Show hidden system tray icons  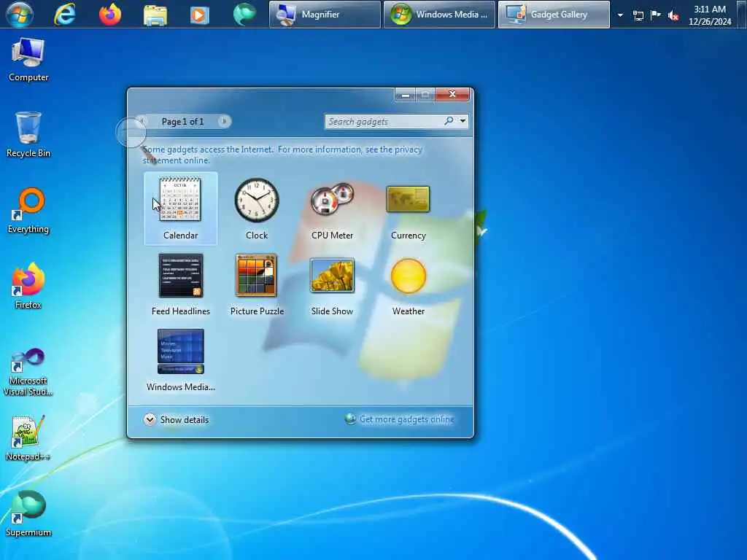click(x=620, y=15)
